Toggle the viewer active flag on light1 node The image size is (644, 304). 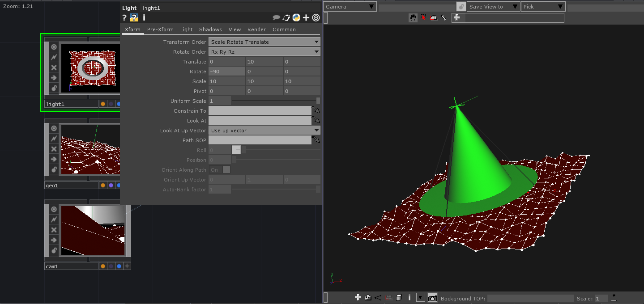tap(54, 47)
